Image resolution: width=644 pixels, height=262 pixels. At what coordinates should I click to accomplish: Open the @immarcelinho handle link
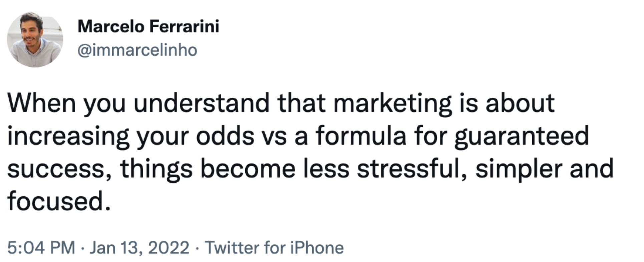[x=137, y=50]
